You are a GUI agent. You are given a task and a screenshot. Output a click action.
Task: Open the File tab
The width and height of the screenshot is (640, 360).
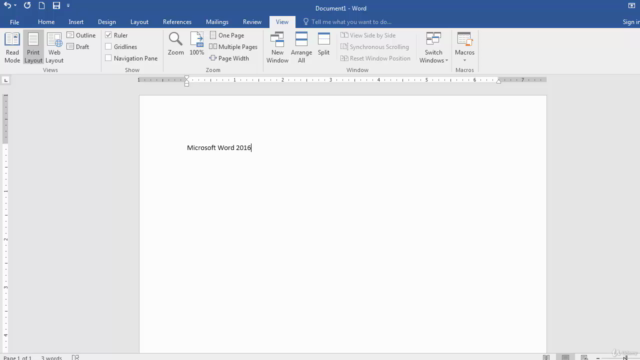(14, 22)
